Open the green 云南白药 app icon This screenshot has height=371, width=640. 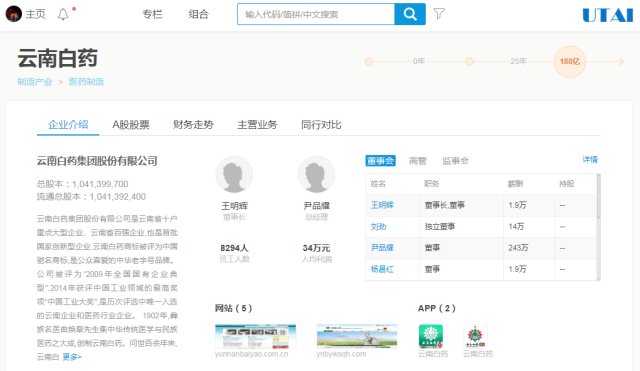pos(431,336)
